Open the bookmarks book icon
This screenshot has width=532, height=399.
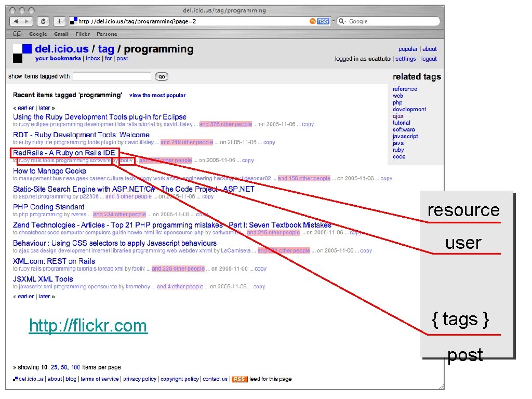(x=17, y=34)
